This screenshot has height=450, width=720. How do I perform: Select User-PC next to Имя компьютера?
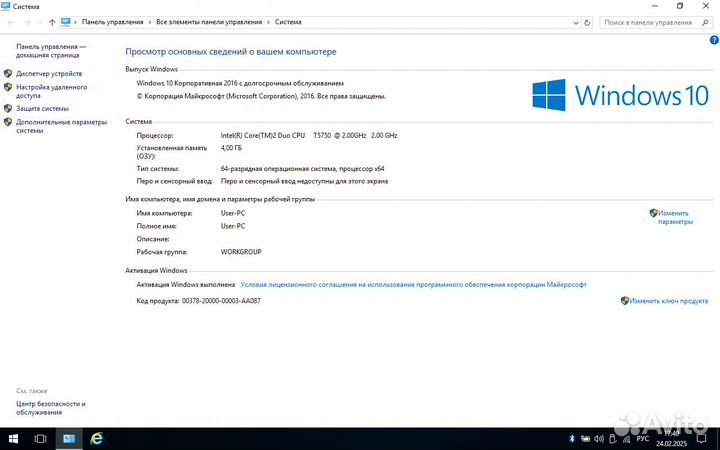point(233,213)
